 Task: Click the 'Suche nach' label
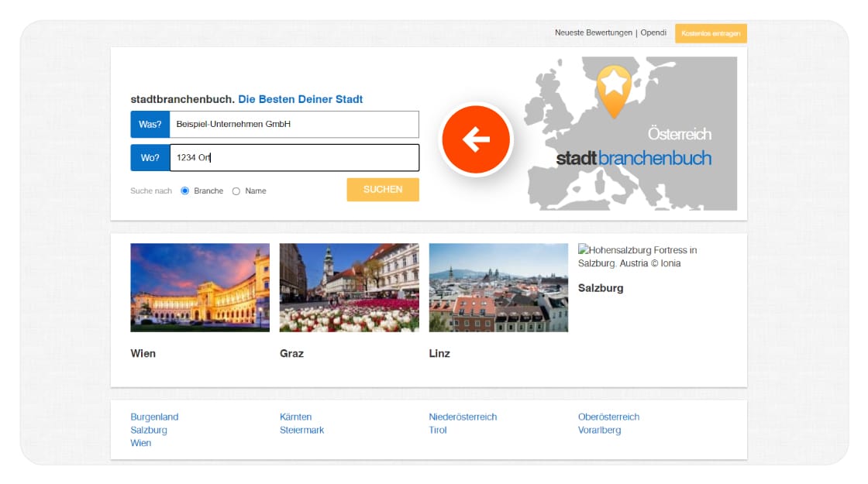(x=151, y=191)
